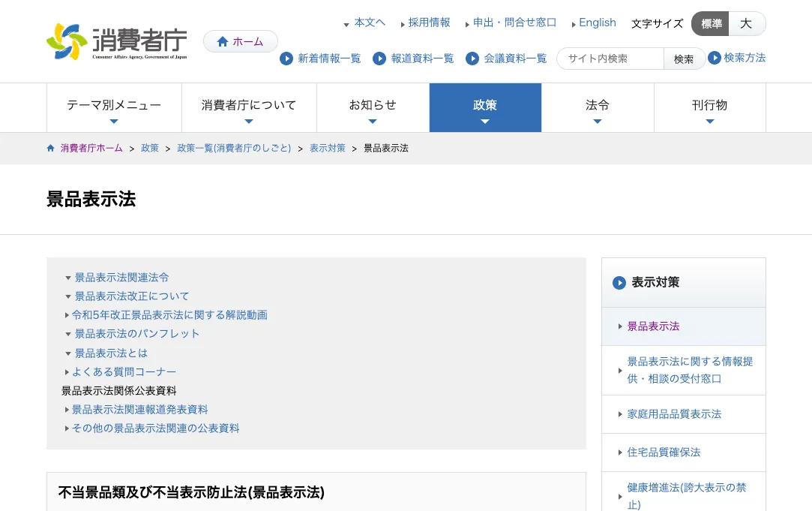The image size is (812, 511).
Task: Click the サイト内検索 search field
Action: [610, 59]
